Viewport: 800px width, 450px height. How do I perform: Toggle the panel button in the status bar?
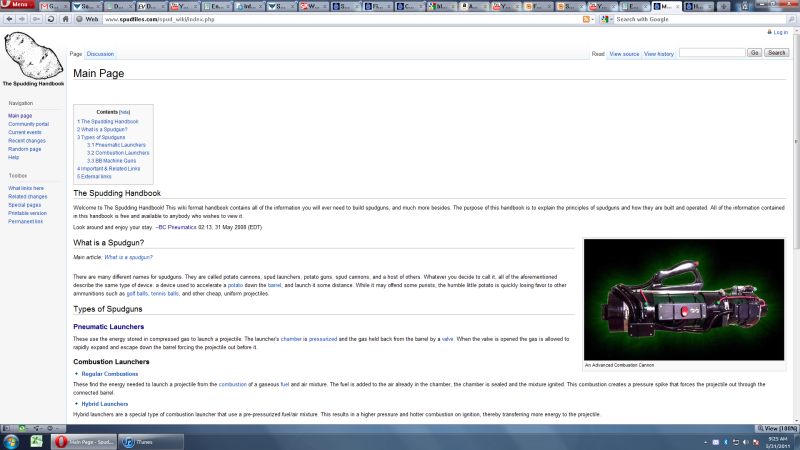point(7,428)
